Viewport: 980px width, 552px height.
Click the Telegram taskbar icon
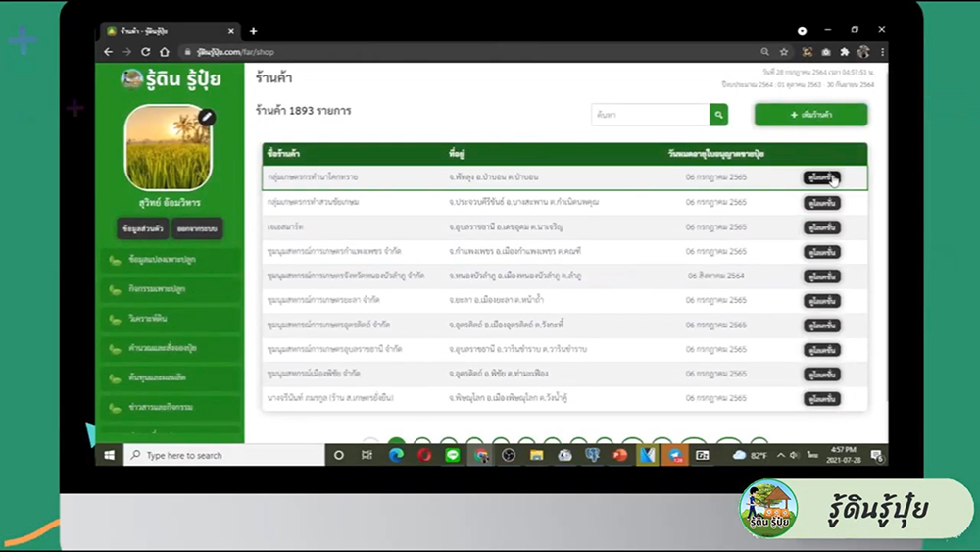(x=675, y=455)
